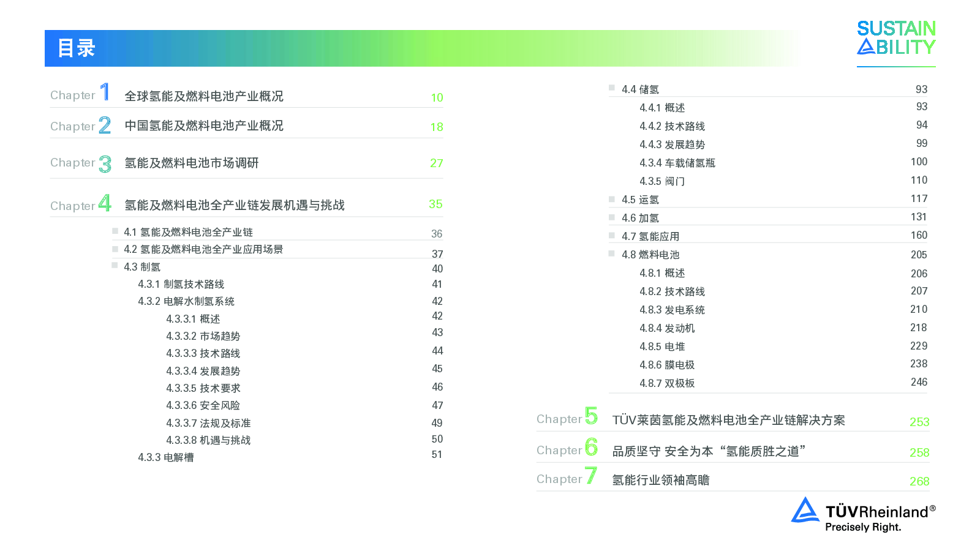Select entry 4.3.3.3 技术路线
The height and width of the screenshot is (551, 980).
203,353
